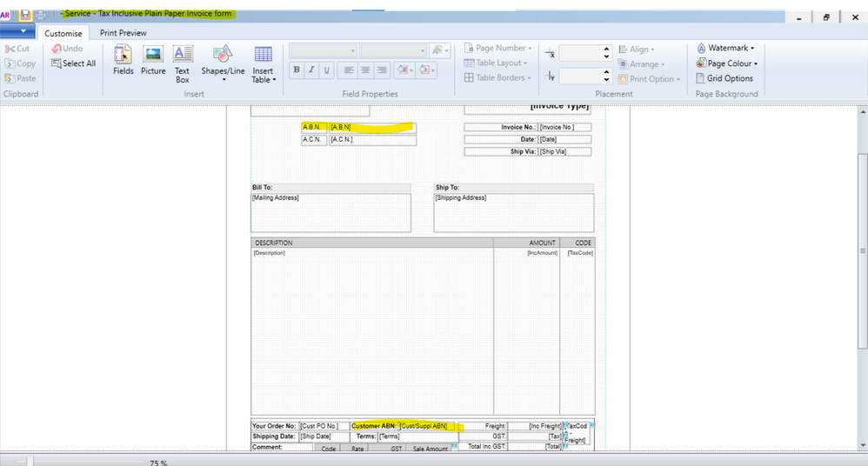
Task: Click the Select All button
Action: click(x=74, y=63)
